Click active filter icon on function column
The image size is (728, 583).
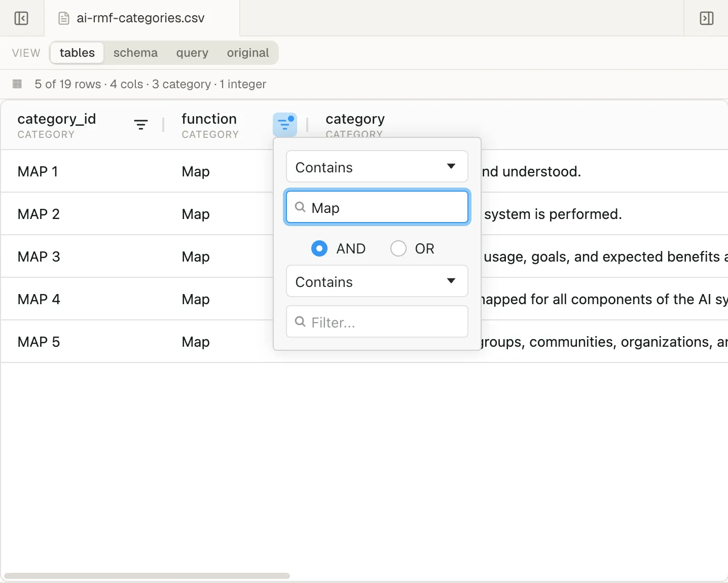coord(285,125)
